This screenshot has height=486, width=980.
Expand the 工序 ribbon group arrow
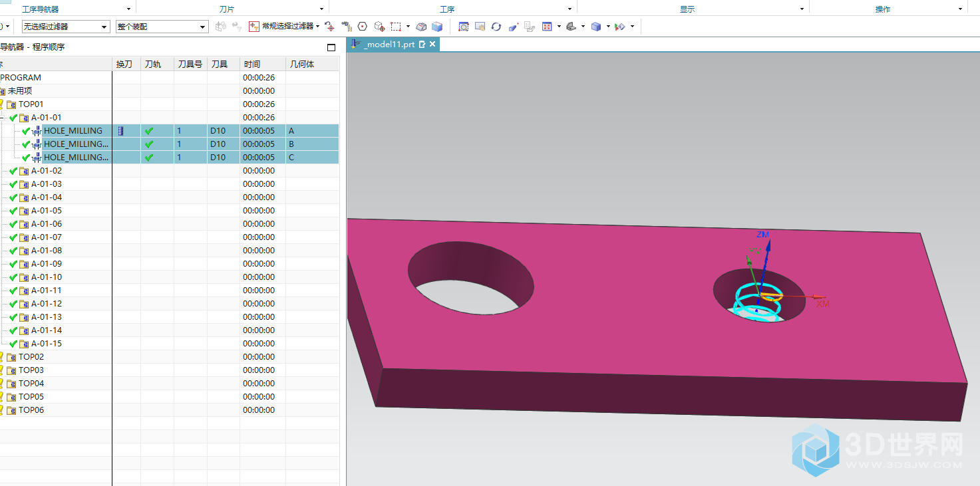[x=570, y=9]
